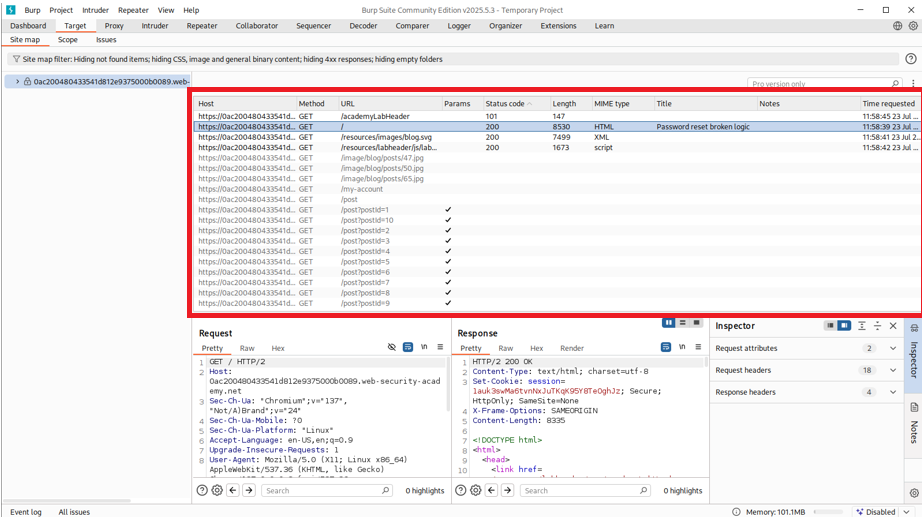Toggle Response pretty-print message icon

(x=666, y=347)
